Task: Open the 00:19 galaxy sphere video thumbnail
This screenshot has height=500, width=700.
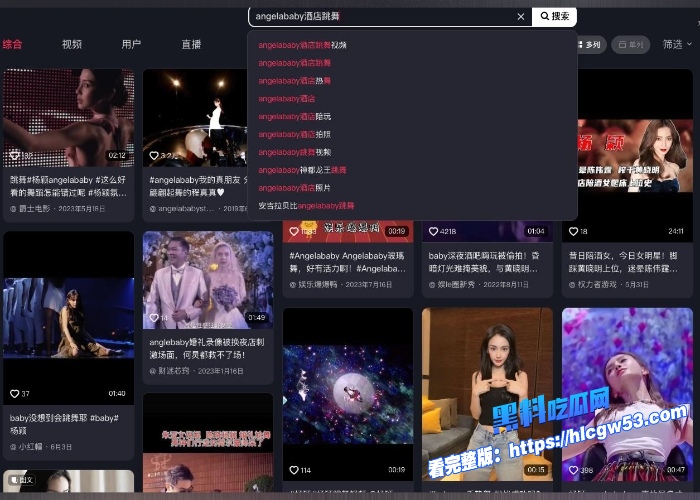Action: [348, 394]
